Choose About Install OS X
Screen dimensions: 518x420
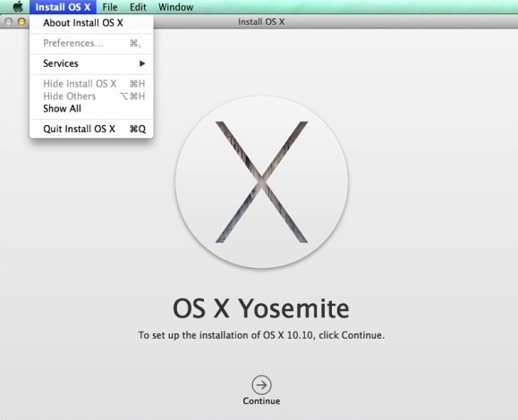click(x=91, y=22)
